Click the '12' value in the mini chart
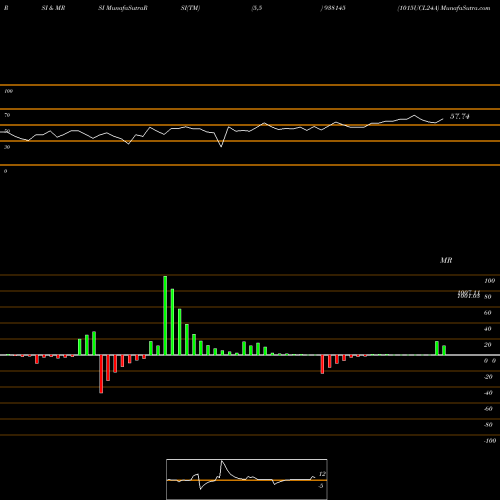The width and height of the screenshot is (500, 500). pyautogui.click(x=322, y=474)
